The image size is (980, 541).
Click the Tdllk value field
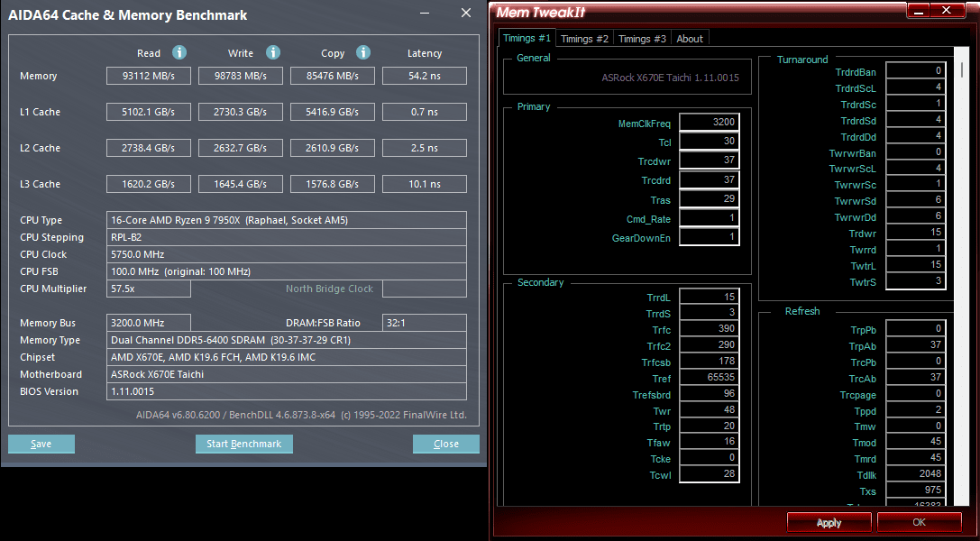tap(916, 474)
